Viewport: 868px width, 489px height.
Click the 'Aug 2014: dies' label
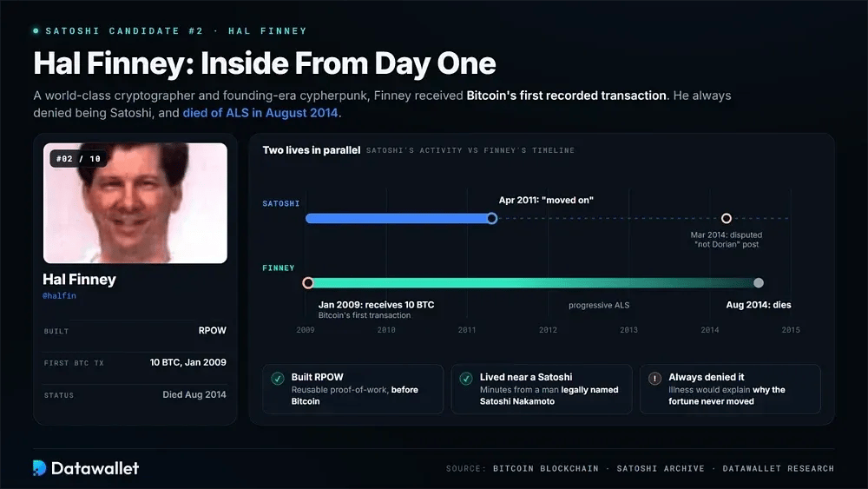(x=759, y=305)
